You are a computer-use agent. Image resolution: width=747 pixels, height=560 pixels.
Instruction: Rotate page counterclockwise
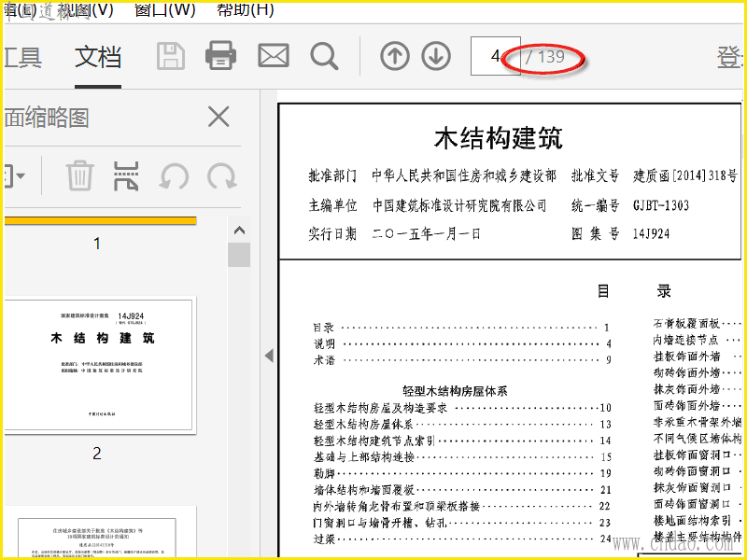pos(174,176)
